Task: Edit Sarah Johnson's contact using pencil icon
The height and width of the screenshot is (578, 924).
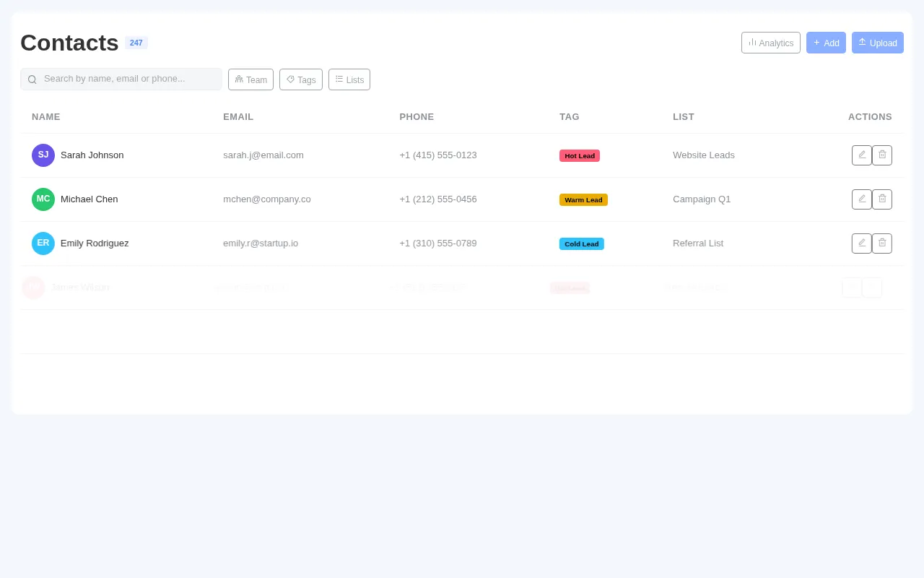Action: tap(861, 155)
